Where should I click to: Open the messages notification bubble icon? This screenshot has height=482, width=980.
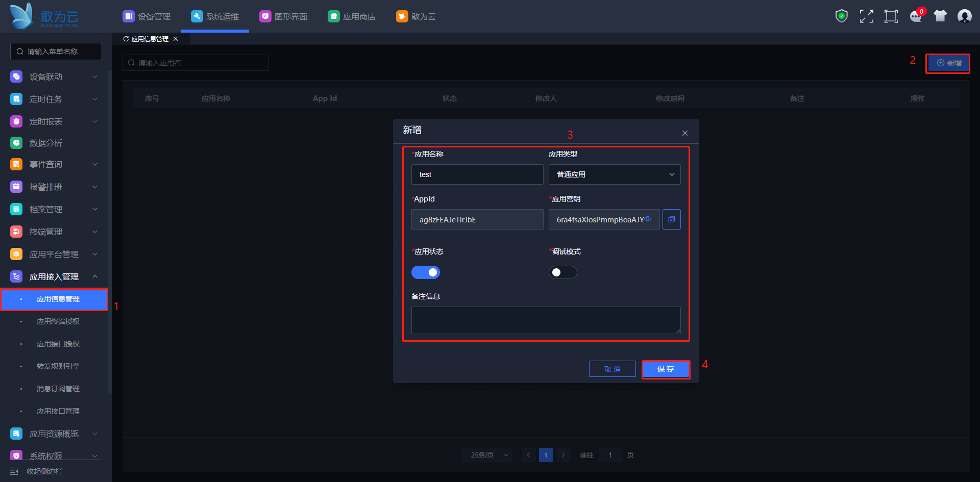click(916, 16)
